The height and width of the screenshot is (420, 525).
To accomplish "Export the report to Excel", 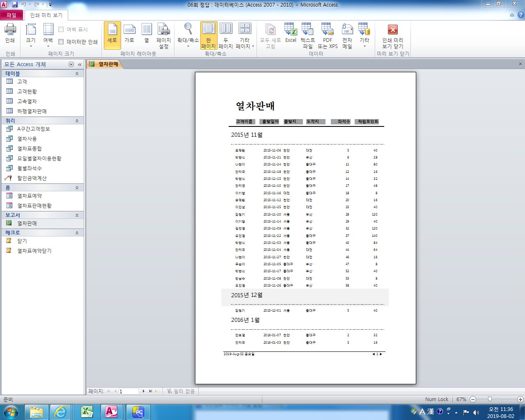I will [x=291, y=33].
